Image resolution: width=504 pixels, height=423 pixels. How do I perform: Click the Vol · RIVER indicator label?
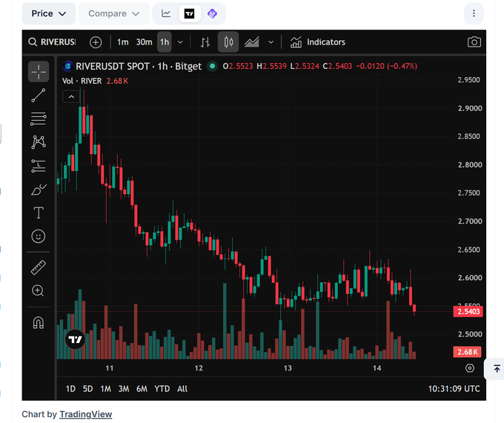point(82,81)
